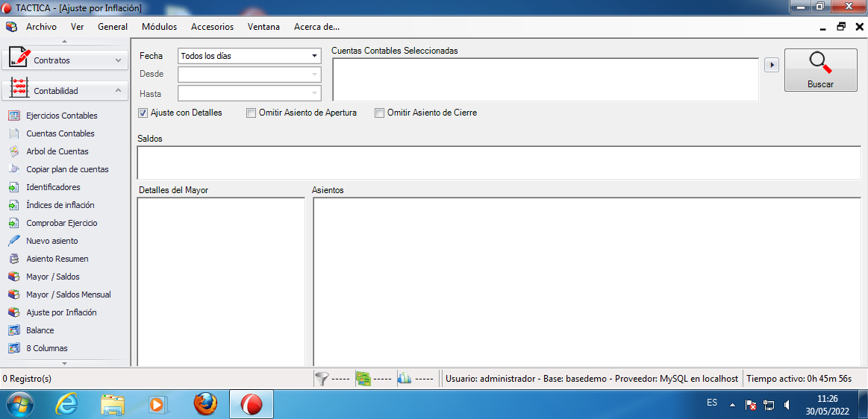This screenshot has height=419, width=868.
Task: Click the Cuentas Contables page icon
Action: pyautogui.click(x=14, y=133)
